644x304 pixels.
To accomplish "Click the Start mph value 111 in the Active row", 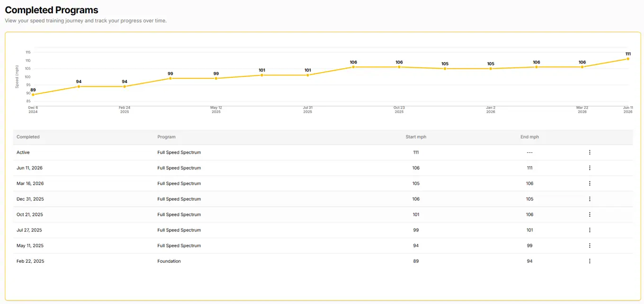I will [x=416, y=152].
